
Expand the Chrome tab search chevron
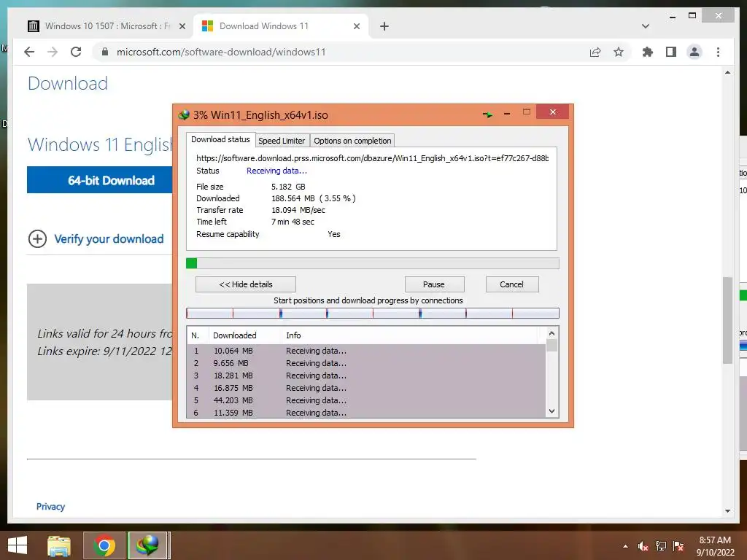(646, 26)
